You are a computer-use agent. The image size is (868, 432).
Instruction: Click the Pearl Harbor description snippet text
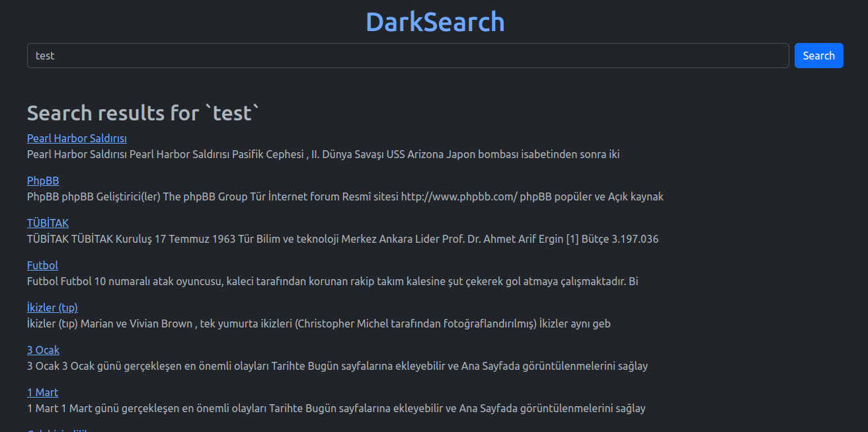323,154
